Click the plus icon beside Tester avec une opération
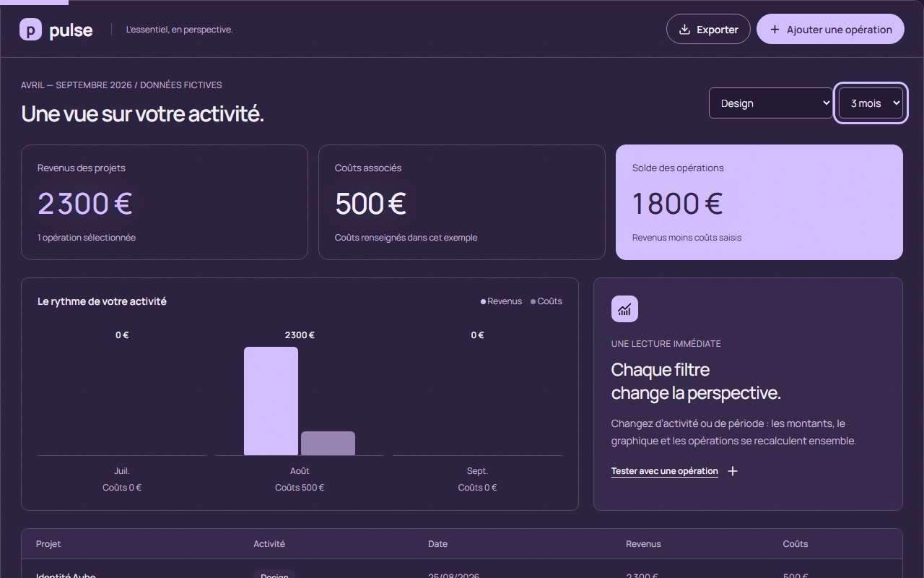 (x=733, y=471)
